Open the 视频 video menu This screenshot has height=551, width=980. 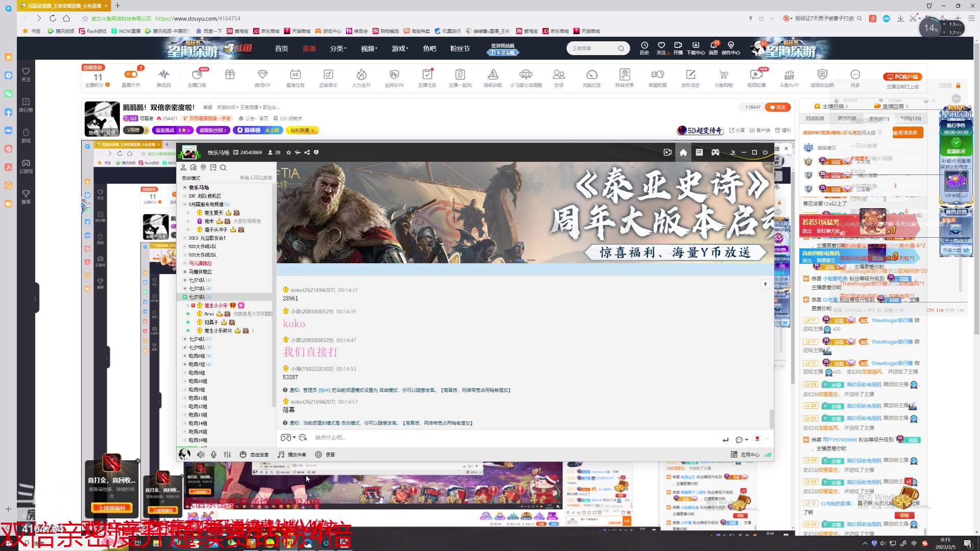(x=369, y=48)
